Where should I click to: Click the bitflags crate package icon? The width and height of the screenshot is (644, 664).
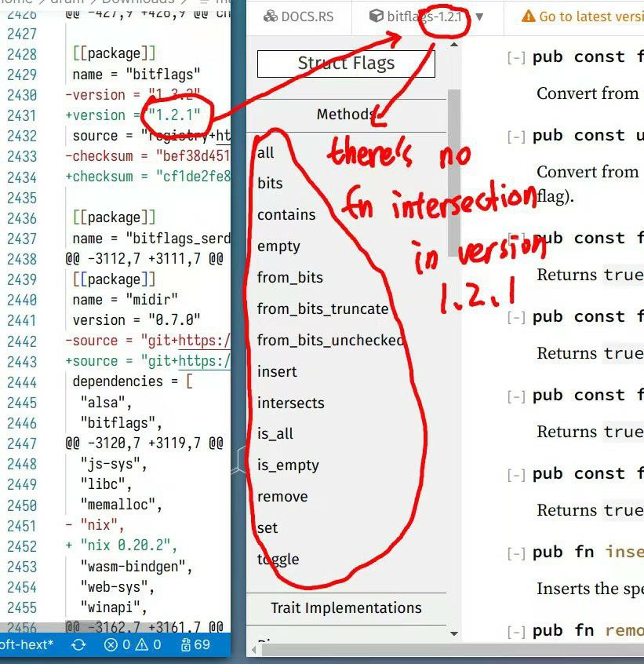(x=377, y=16)
